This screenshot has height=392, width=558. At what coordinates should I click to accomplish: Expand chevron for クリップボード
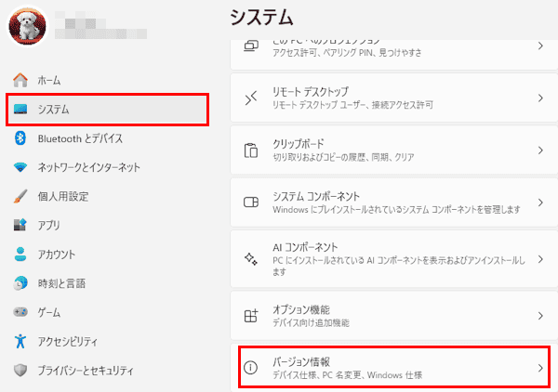point(540,150)
